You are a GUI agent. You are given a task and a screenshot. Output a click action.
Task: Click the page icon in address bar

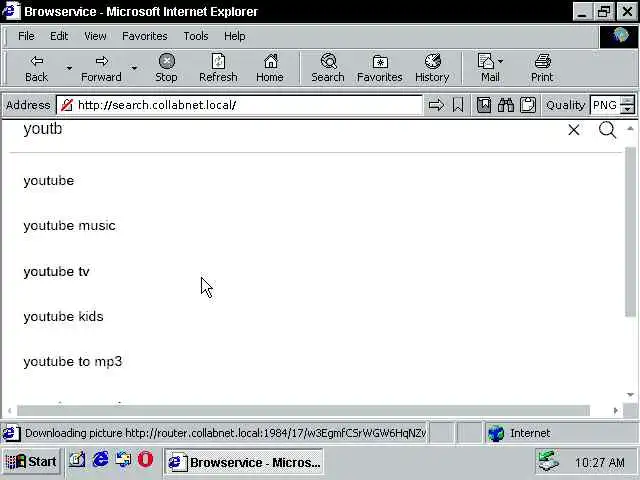[x=67, y=105]
